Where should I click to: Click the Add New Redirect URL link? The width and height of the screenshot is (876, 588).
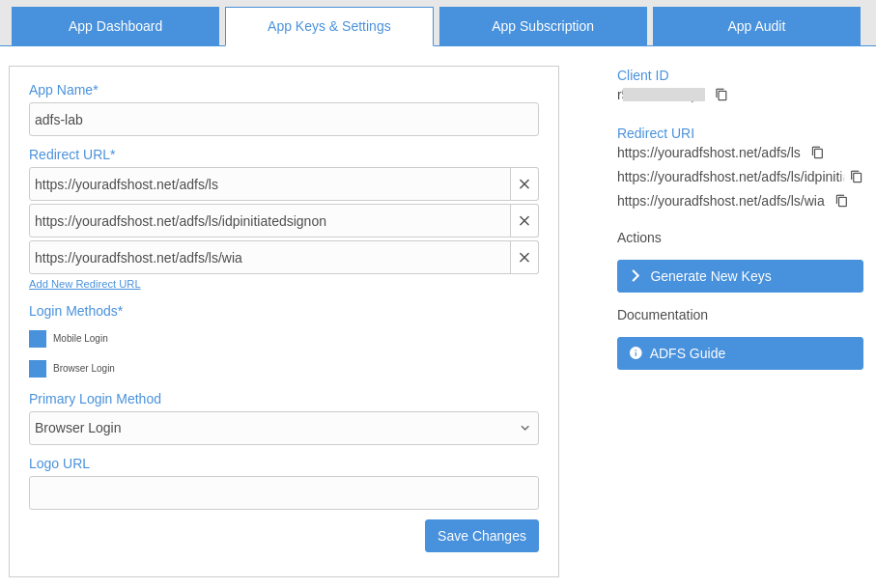pyautogui.click(x=84, y=284)
